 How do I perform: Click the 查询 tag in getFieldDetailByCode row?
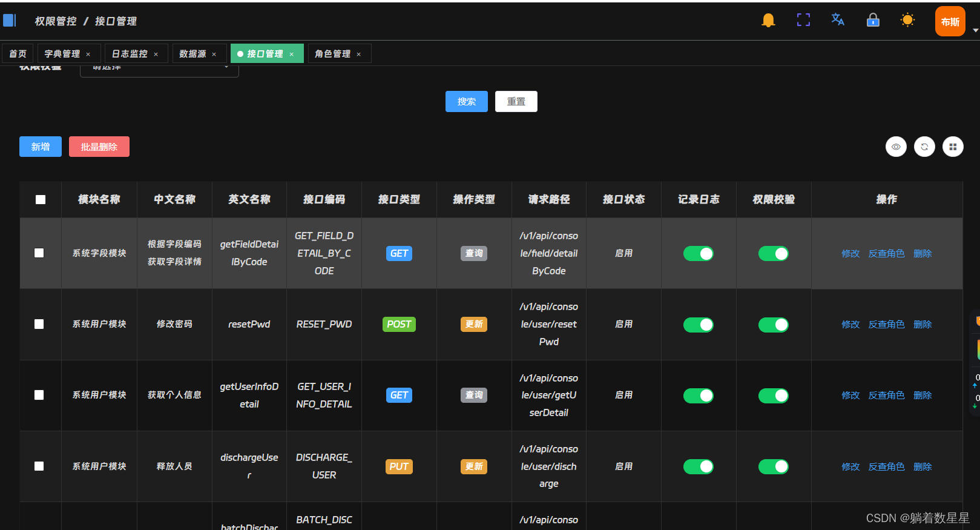pos(474,253)
